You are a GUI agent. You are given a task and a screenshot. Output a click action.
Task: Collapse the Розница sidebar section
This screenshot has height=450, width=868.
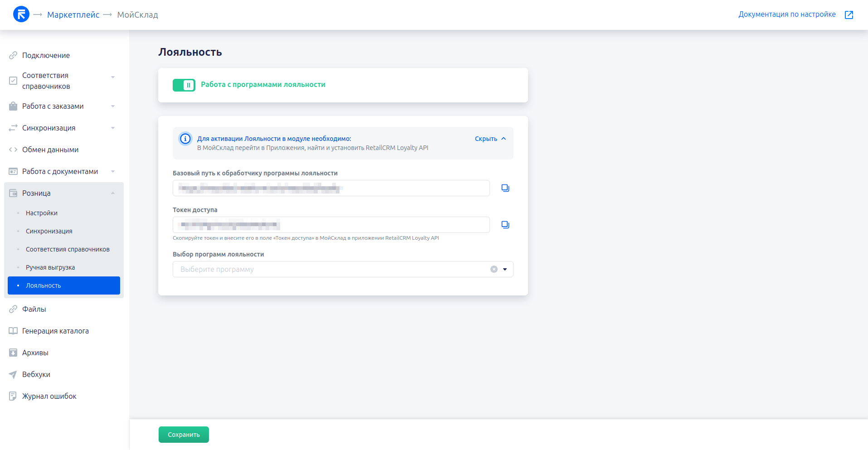coord(113,194)
